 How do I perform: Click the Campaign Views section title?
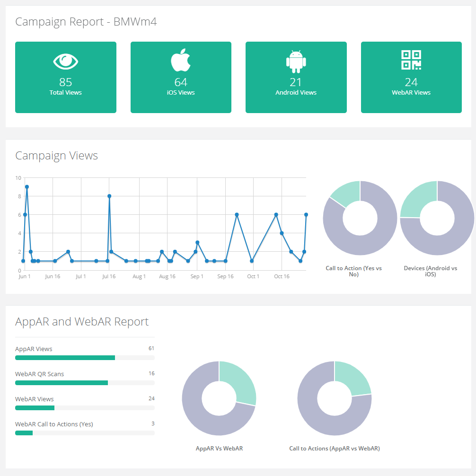pyautogui.click(x=56, y=156)
